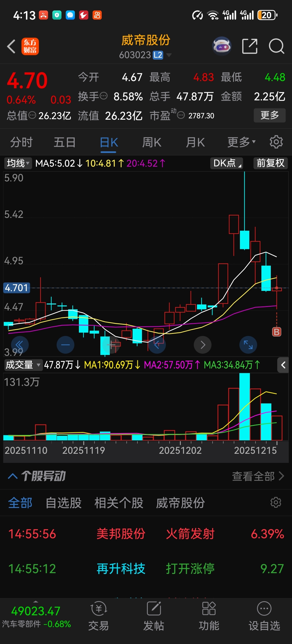Open 美邦股份 火箭发射 row
Image resolution: width=292 pixels, height=644 pixels.
click(x=146, y=534)
